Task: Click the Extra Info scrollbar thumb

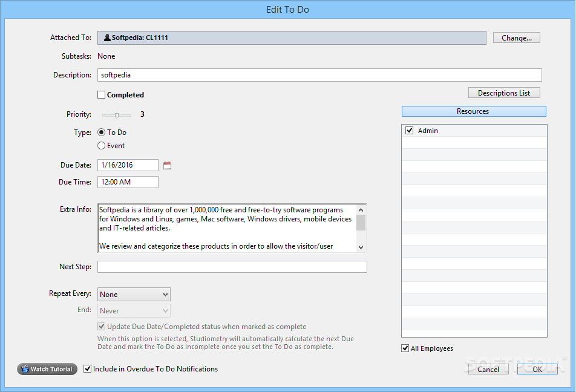Action: coord(361,223)
